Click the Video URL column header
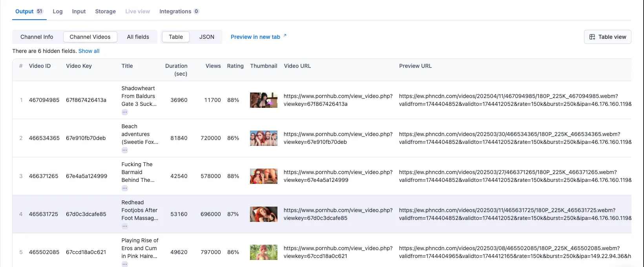 click(x=297, y=66)
